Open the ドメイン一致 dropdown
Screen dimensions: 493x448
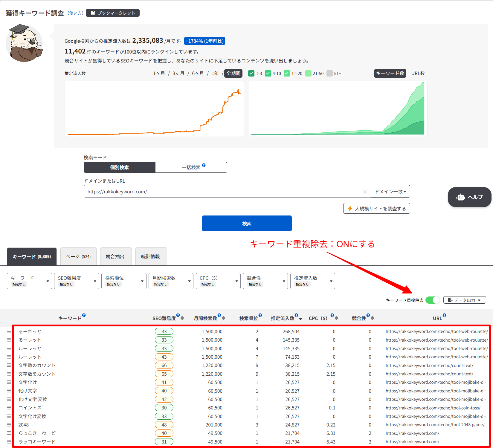pyautogui.click(x=390, y=192)
